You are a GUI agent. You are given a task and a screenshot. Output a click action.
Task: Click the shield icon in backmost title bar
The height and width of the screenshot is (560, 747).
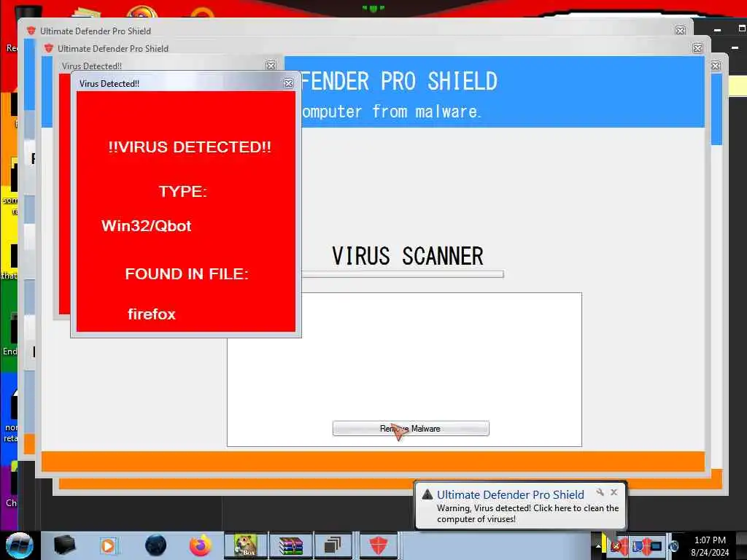pyautogui.click(x=31, y=31)
